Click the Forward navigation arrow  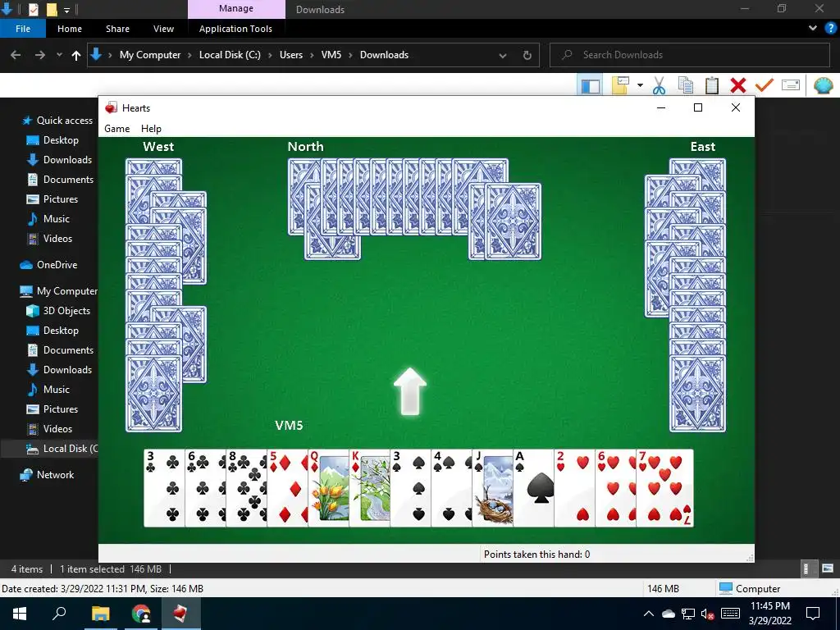click(40, 55)
